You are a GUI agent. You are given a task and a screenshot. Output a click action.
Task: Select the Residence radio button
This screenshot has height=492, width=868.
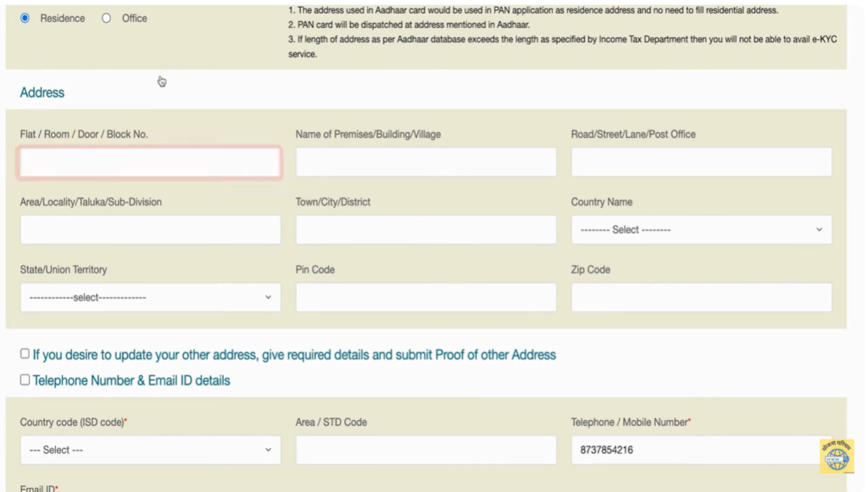[x=25, y=18]
